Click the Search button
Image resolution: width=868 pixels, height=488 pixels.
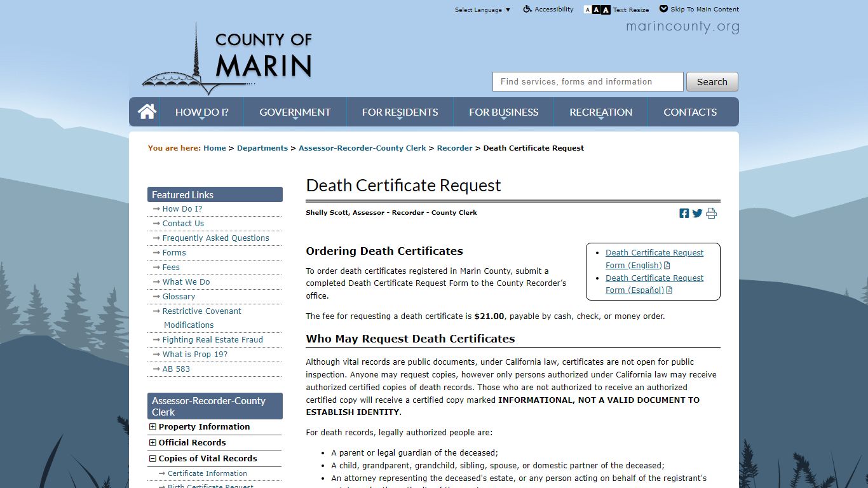click(x=712, y=82)
